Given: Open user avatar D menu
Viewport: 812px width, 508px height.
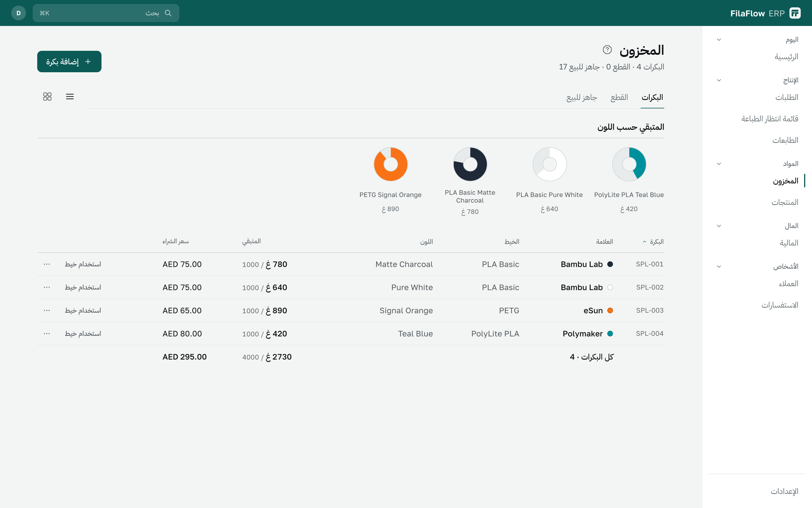Looking at the screenshot, I should click(18, 13).
